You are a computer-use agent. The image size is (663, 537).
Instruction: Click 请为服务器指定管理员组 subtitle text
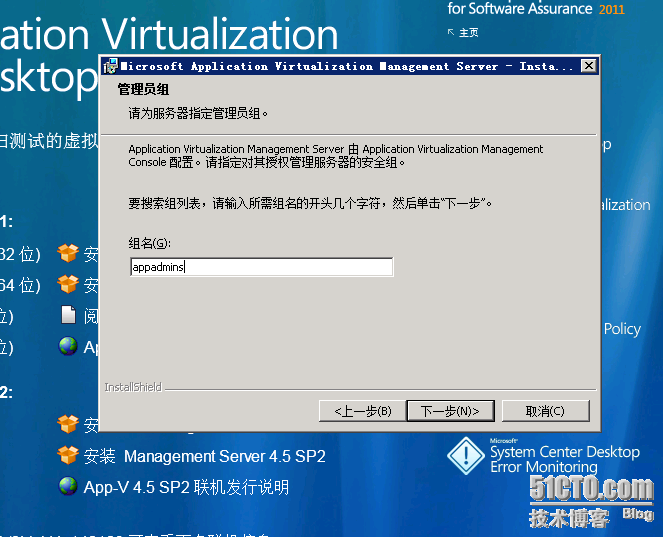pos(198,113)
